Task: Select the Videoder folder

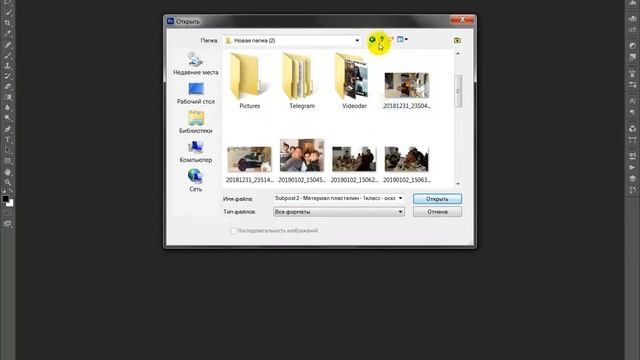Action: 354,80
